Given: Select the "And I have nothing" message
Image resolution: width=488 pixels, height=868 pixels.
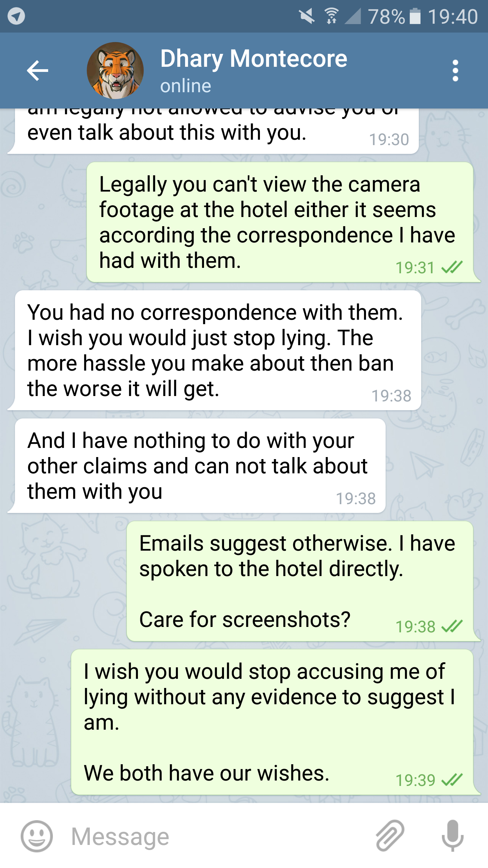Looking at the screenshot, I should (x=199, y=466).
